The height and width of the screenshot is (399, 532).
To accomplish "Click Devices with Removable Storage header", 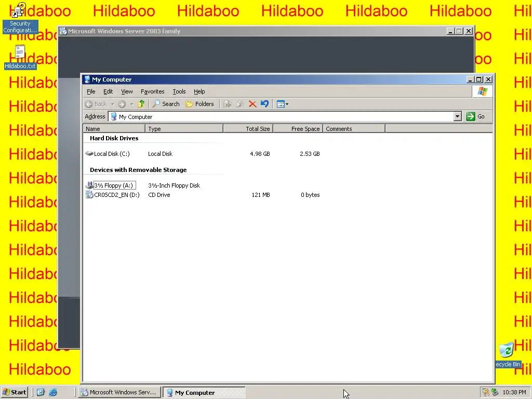I will tap(138, 170).
